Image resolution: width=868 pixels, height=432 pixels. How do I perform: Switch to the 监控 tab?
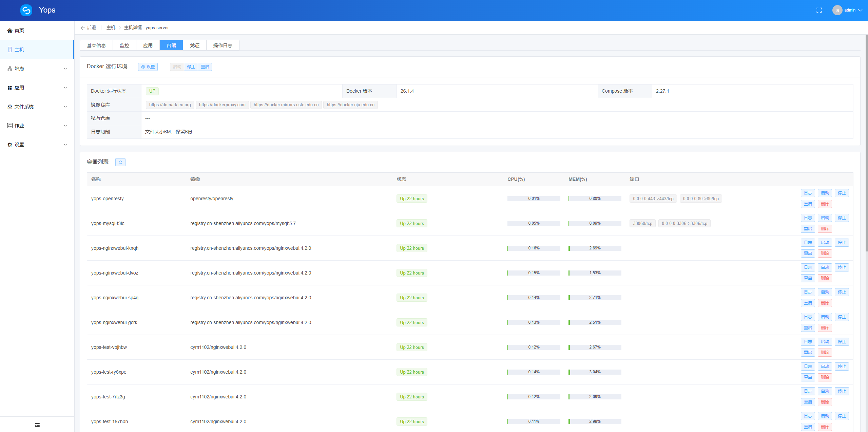point(124,45)
